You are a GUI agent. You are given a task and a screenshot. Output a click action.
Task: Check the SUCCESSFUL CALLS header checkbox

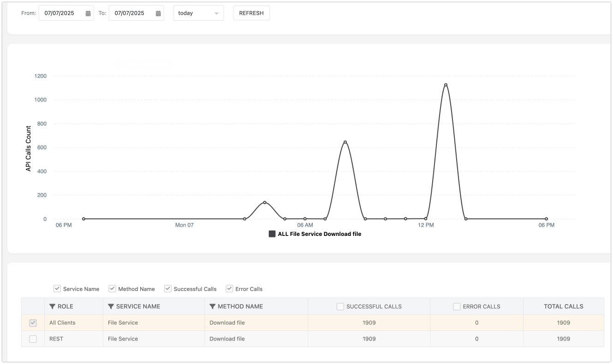[x=340, y=306]
